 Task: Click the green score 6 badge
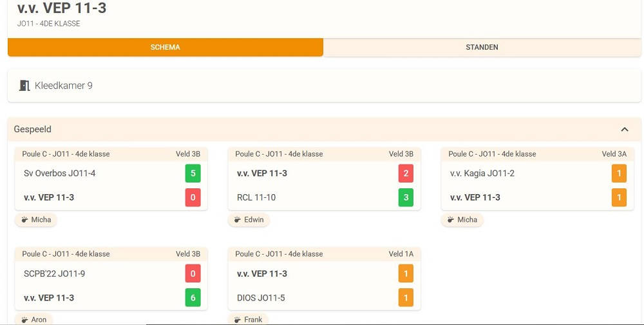tap(193, 298)
